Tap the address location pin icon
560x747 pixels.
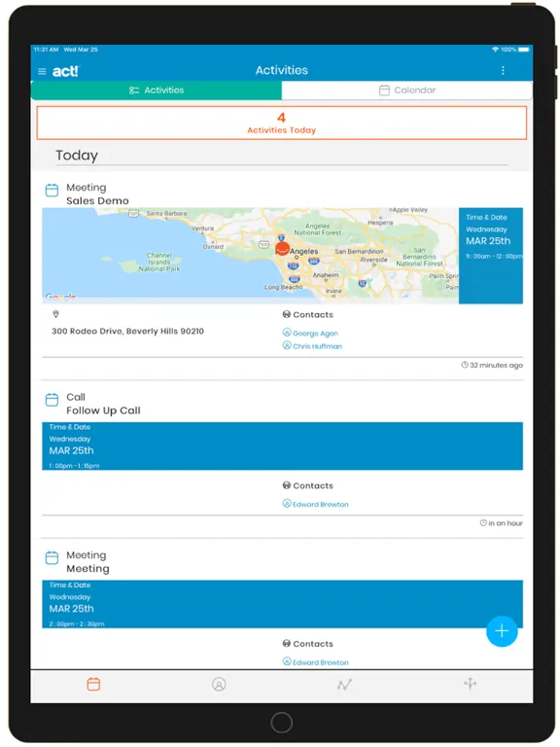click(x=55, y=314)
